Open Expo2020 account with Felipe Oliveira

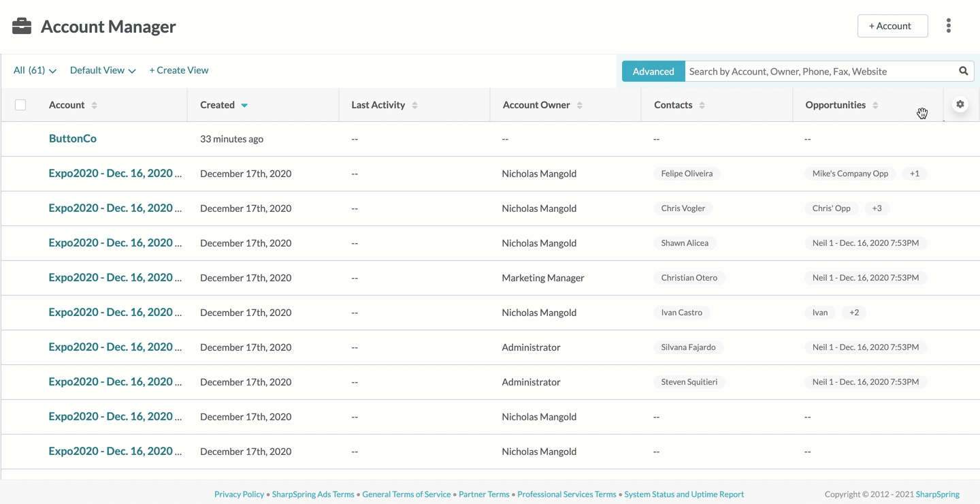coord(115,173)
